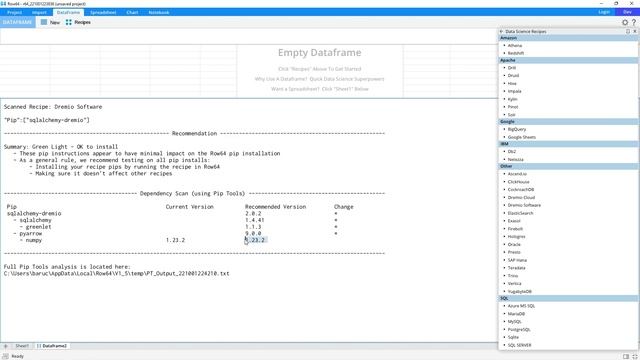Select the Dremio Cloud recipe

coord(521,198)
